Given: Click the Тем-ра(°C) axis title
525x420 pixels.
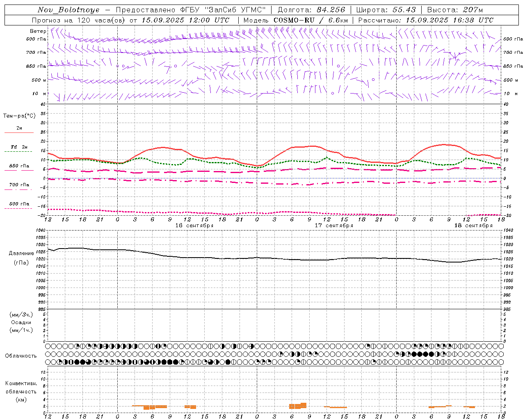Looking at the screenshot, I should point(19,116).
